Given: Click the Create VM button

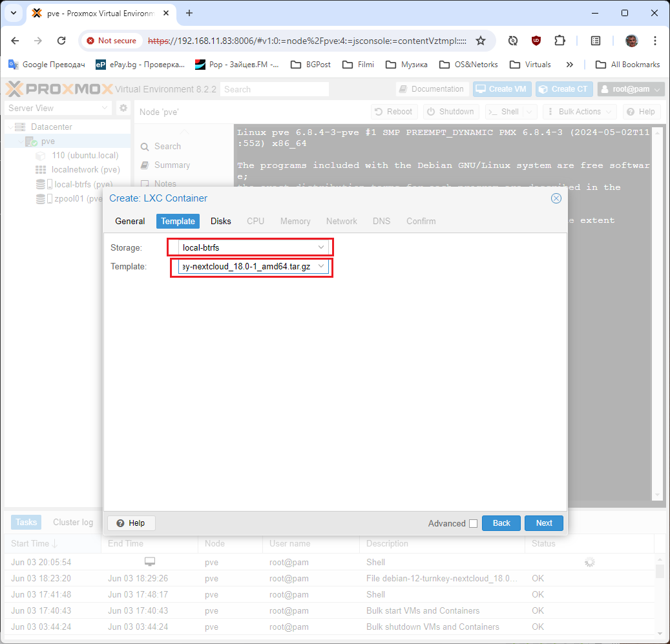Looking at the screenshot, I should point(501,89).
